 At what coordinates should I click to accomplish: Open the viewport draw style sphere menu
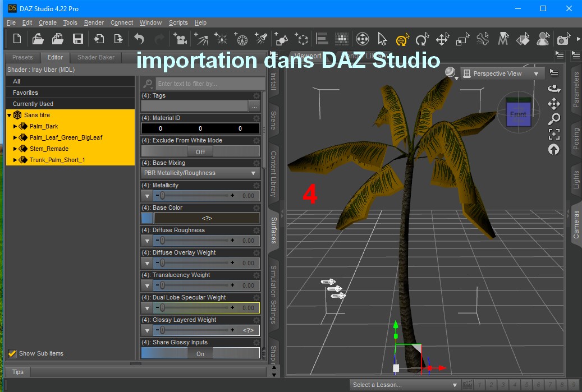[x=451, y=73]
